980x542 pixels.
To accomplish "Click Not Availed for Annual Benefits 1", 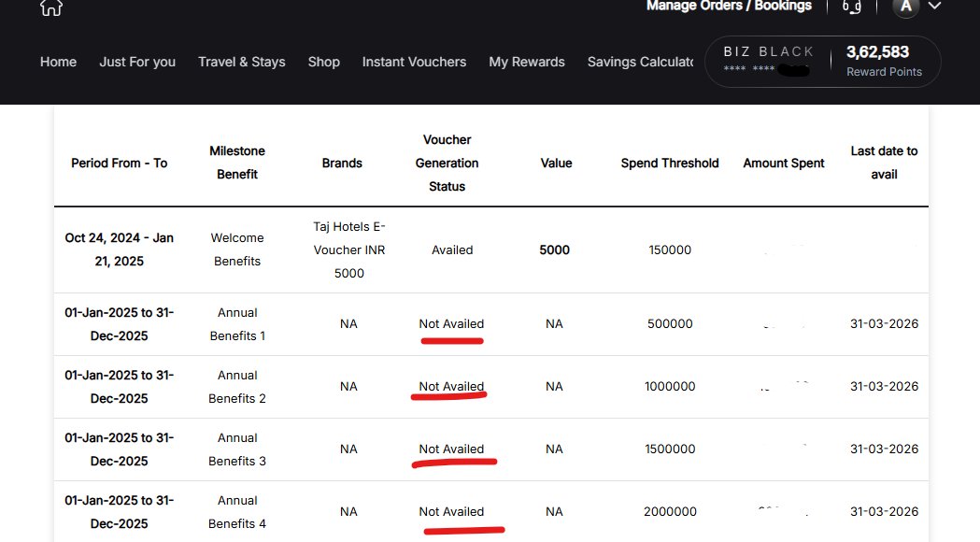I will pyautogui.click(x=451, y=324).
